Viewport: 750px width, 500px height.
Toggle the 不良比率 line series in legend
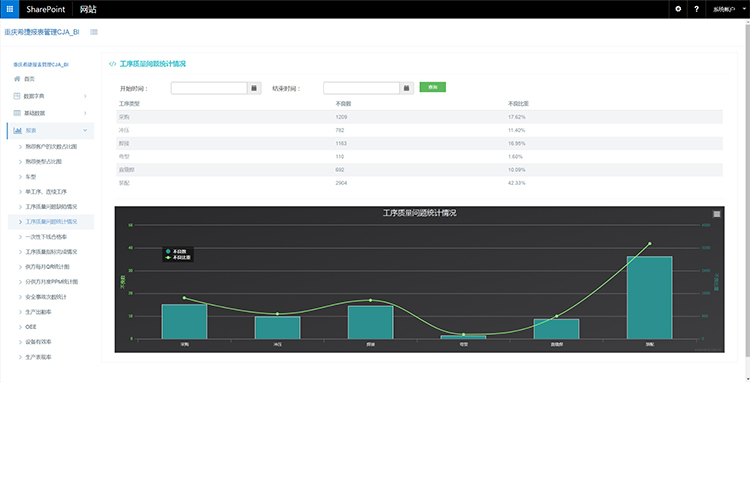178,257
